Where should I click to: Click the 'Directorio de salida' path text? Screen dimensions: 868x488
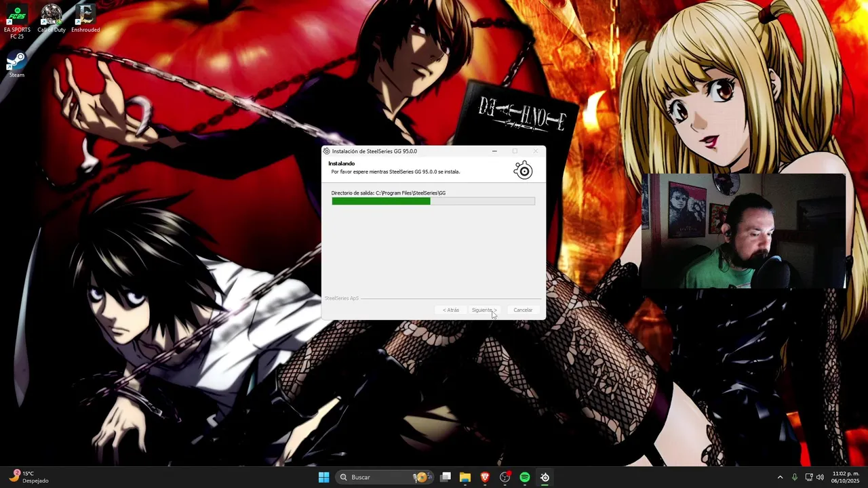pos(389,193)
